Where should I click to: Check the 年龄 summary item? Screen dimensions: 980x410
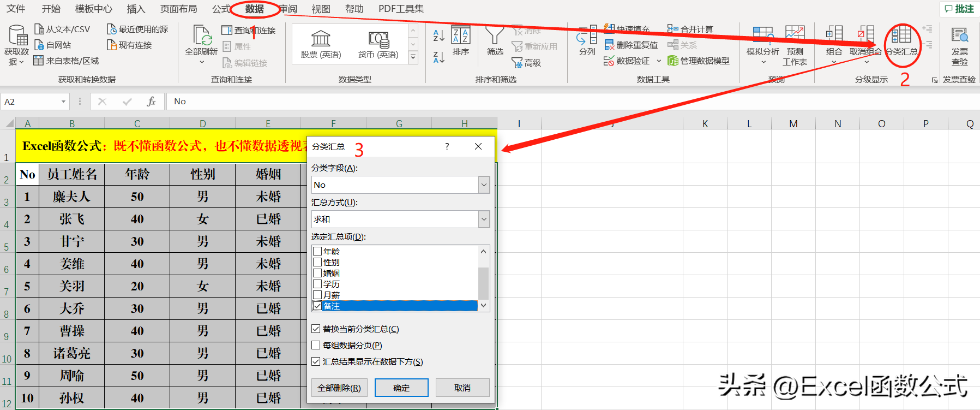pos(317,251)
